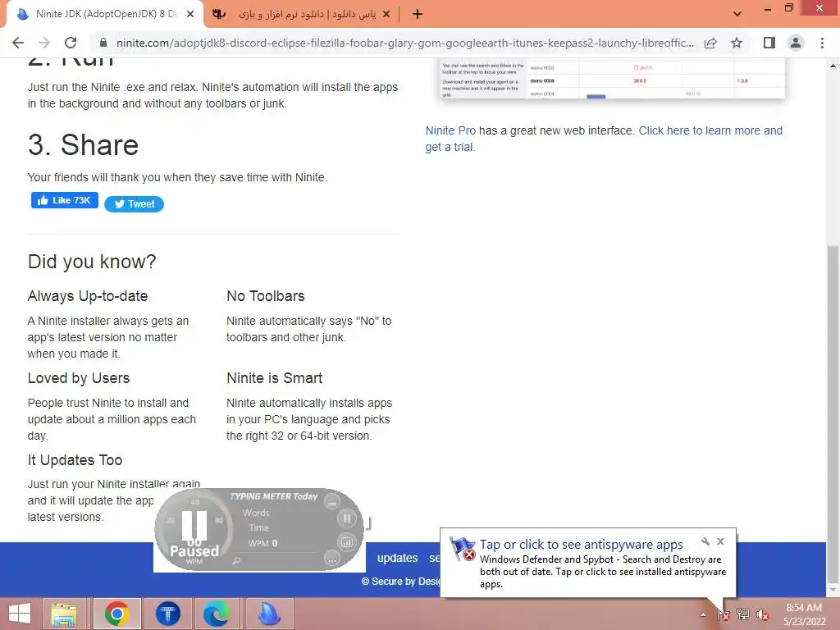Click the scrollbar up arrow
Screen dimensions: 840x630
pos(833,66)
